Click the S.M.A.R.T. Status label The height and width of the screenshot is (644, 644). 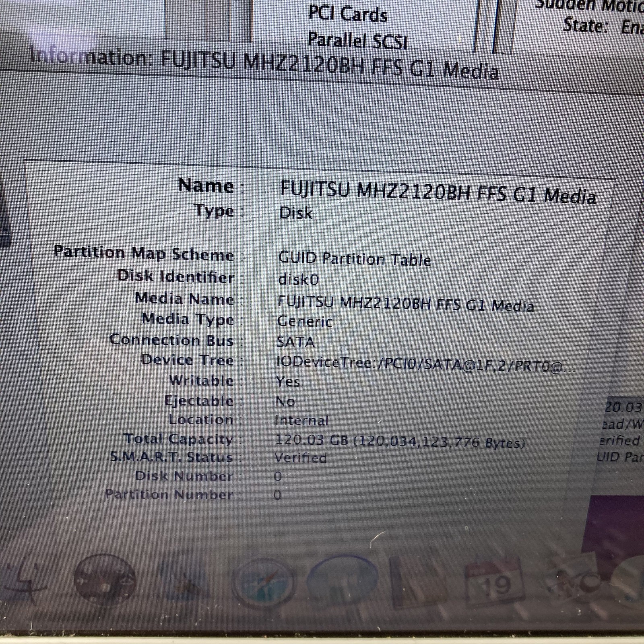[172, 457]
